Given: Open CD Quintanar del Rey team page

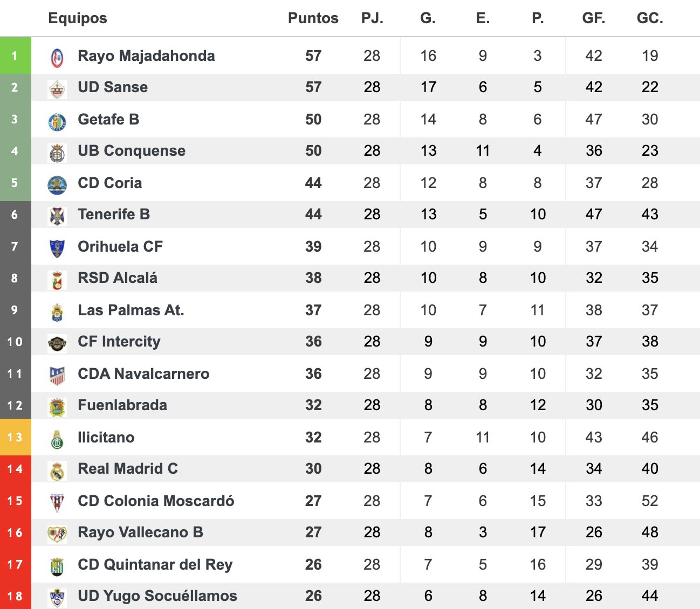Looking at the screenshot, I should tap(155, 565).
